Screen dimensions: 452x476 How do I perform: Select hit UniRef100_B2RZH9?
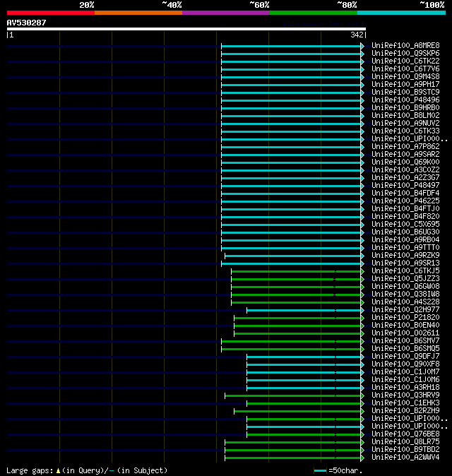(x=405, y=410)
